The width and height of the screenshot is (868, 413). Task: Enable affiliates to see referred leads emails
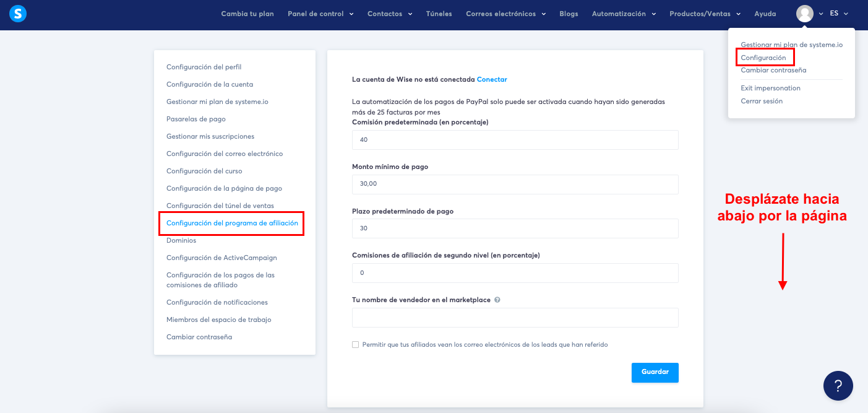(356, 344)
